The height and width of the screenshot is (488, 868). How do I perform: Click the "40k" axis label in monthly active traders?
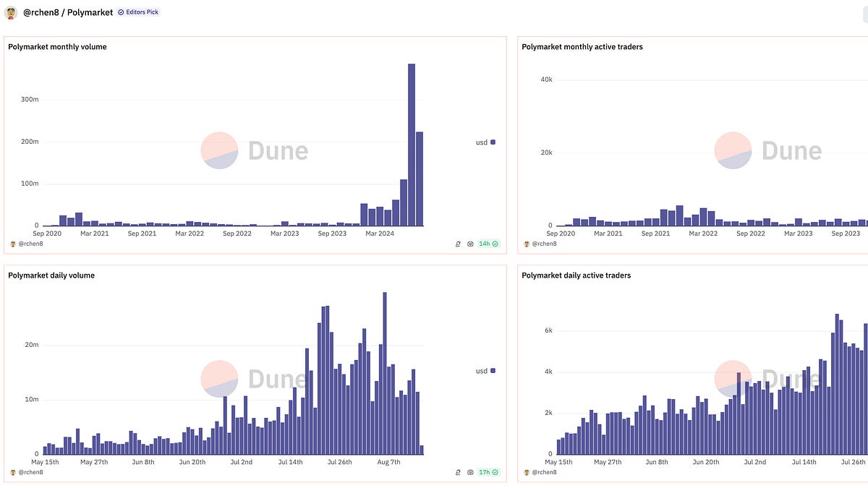point(546,80)
